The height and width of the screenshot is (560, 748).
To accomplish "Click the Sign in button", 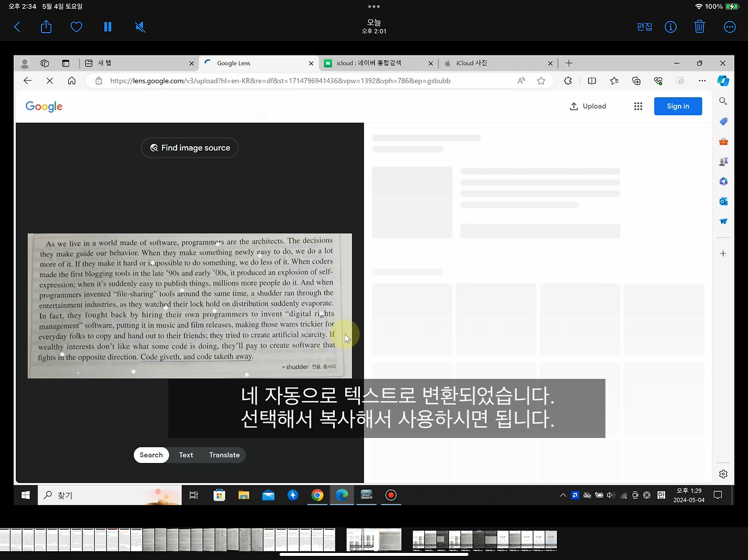I will (678, 106).
